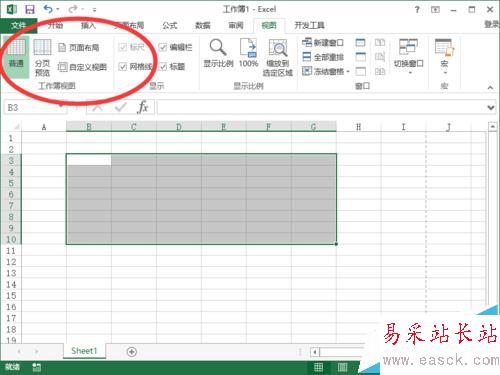
Task: Click the Undo arrow icon
Action: click(x=48, y=9)
